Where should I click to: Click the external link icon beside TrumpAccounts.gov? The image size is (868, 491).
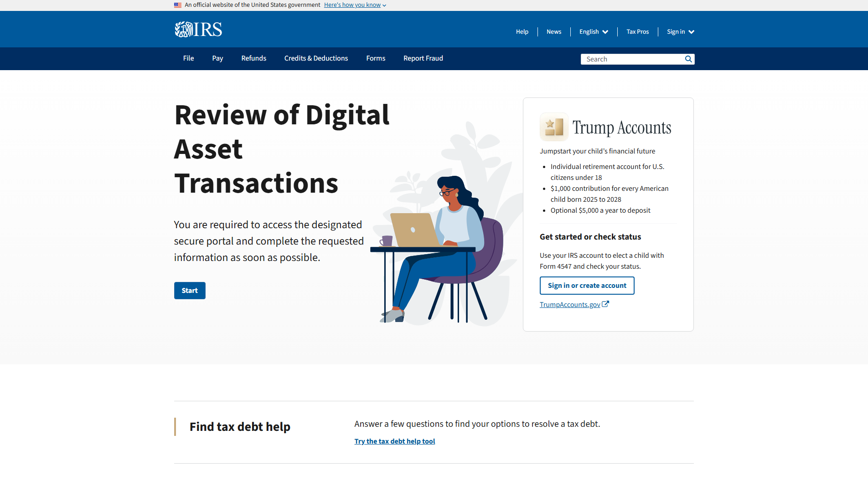[605, 304]
